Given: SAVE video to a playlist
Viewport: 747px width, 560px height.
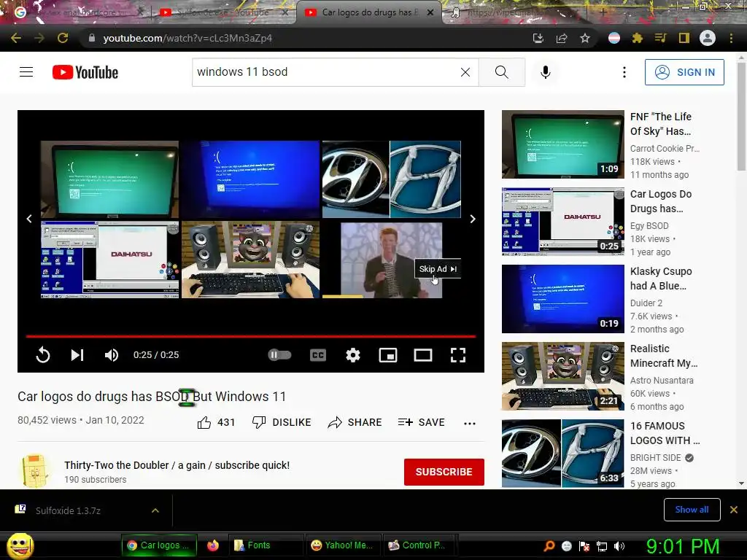Looking at the screenshot, I should pyautogui.click(x=421, y=422).
